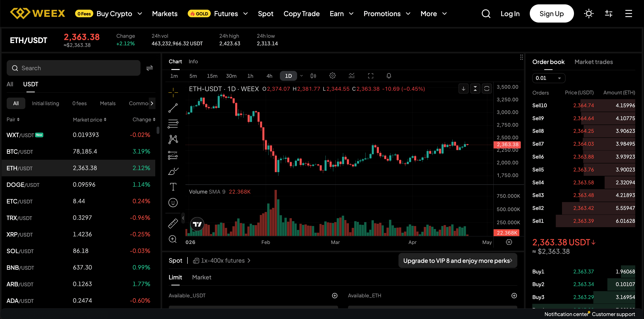Switch to the Info tab

193,61
